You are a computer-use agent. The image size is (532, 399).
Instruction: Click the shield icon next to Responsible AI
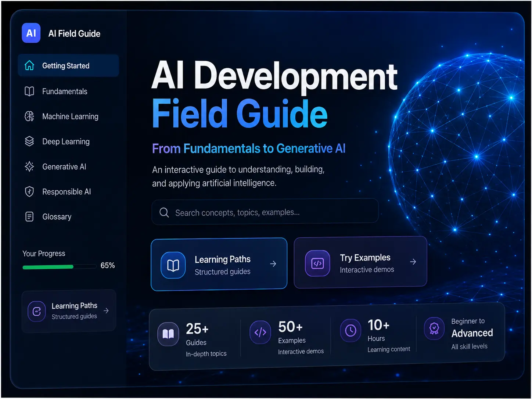coord(29,191)
